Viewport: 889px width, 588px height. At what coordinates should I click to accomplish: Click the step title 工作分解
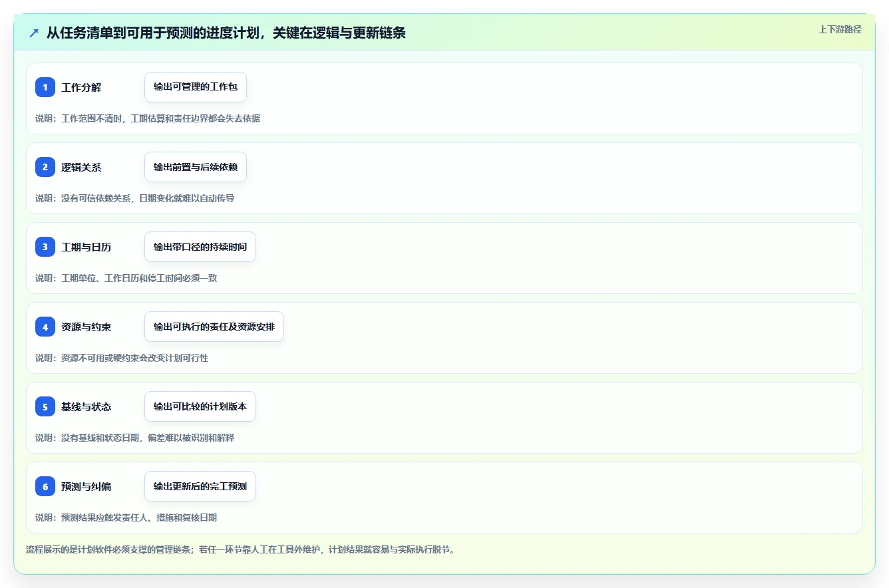tap(81, 87)
